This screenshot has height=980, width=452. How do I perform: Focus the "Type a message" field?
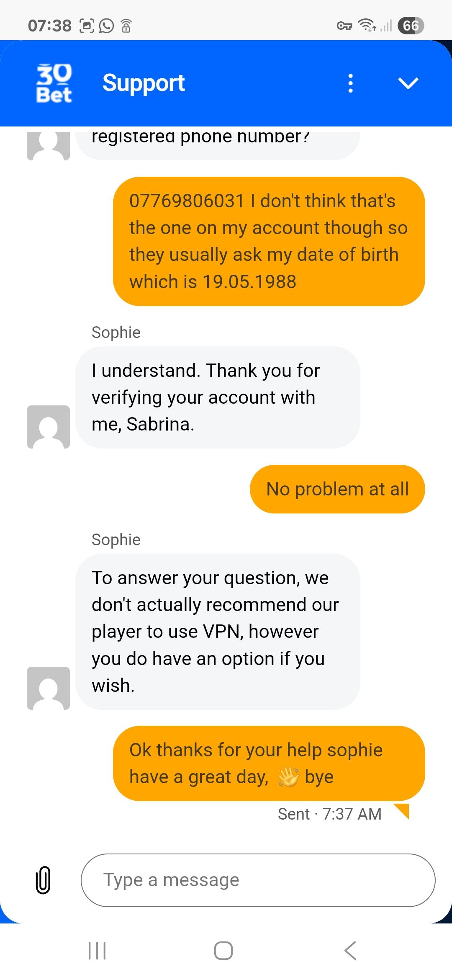[258, 880]
